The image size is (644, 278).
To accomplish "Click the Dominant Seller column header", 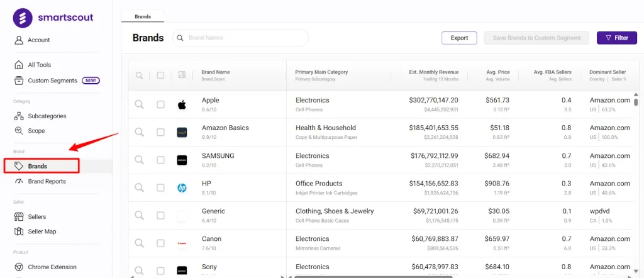I will 608,72.
